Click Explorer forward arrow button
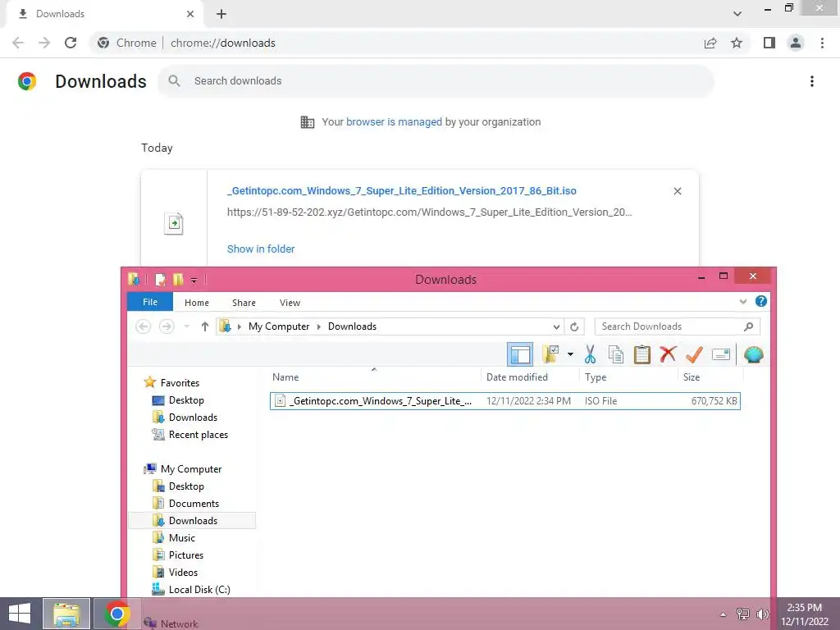Viewport: 840px width, 630px height. coord(167,326)
